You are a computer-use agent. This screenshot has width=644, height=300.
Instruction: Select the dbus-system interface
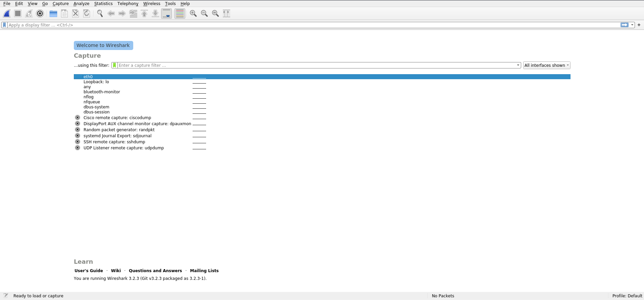[x=322, y=107]
